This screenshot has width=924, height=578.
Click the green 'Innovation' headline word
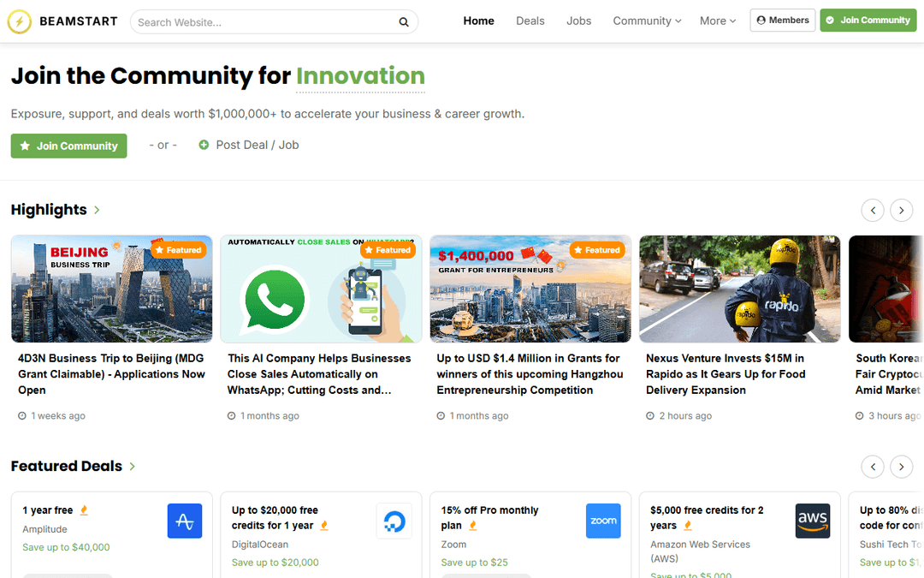361,76
